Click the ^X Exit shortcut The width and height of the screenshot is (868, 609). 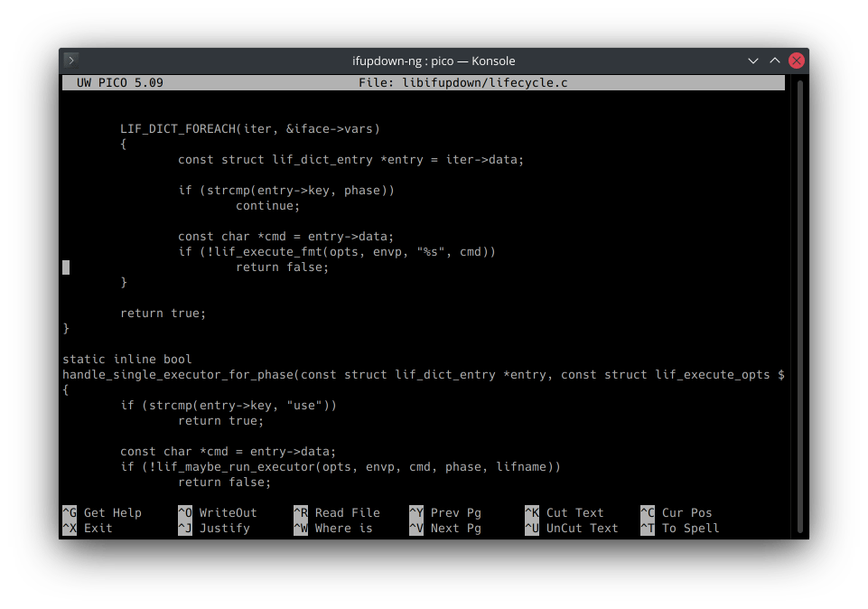88,529
